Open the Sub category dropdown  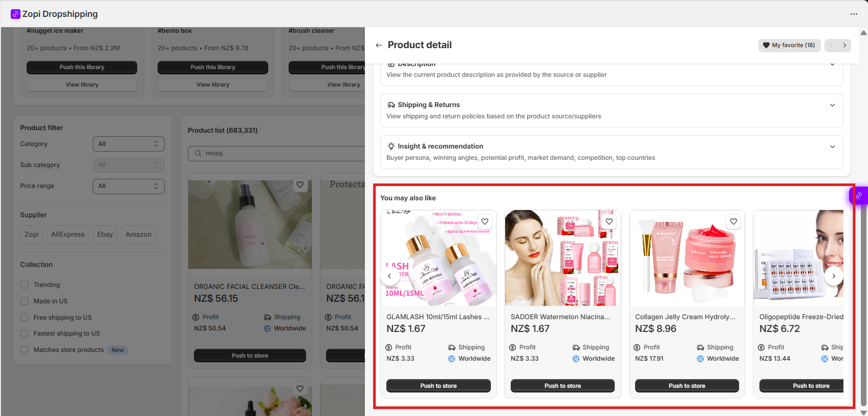128,165
